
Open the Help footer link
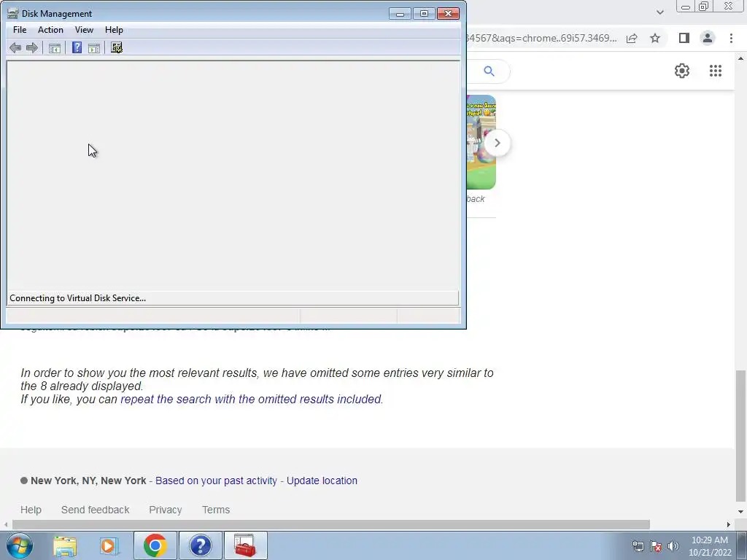coord(31,510)
